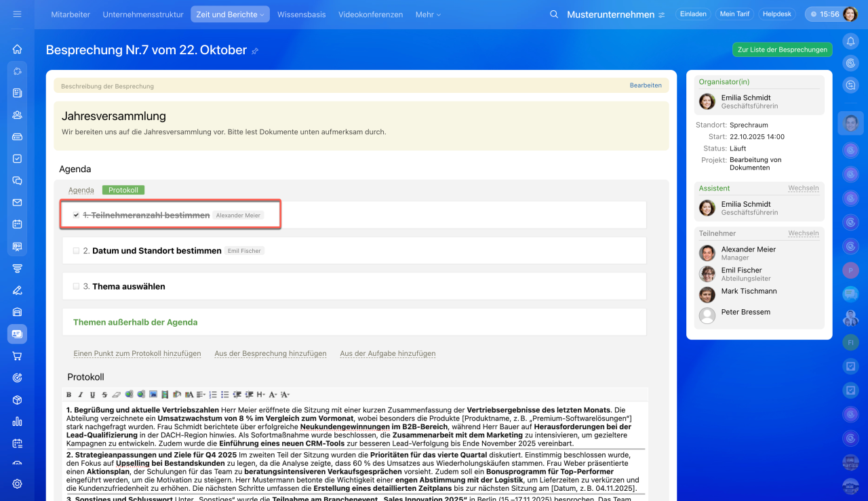868x501 pixels.
Task: Open the shopping cart icon in sidebar
Action: coord(17,356)
